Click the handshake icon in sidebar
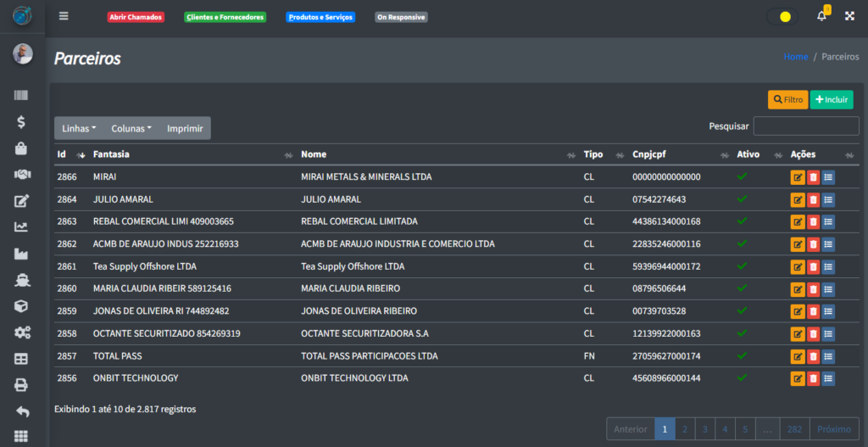This screenshot has width=868, height=447. click(x=21, y=175)
